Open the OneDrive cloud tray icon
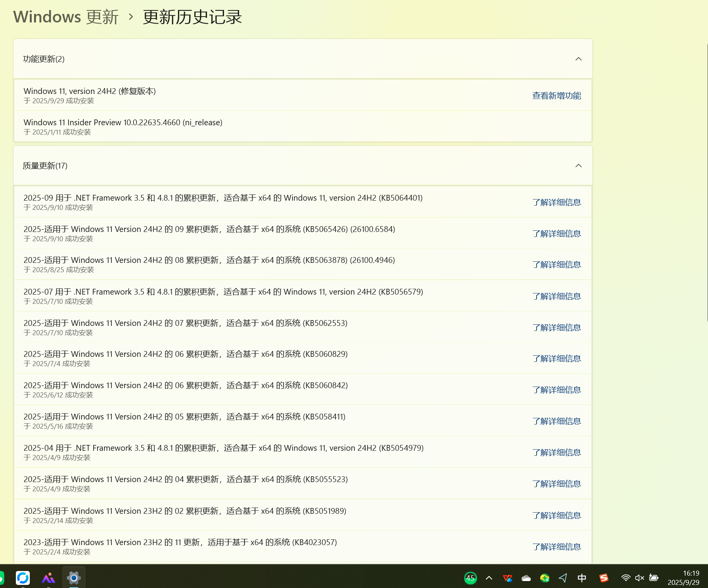 coord(526,578)
